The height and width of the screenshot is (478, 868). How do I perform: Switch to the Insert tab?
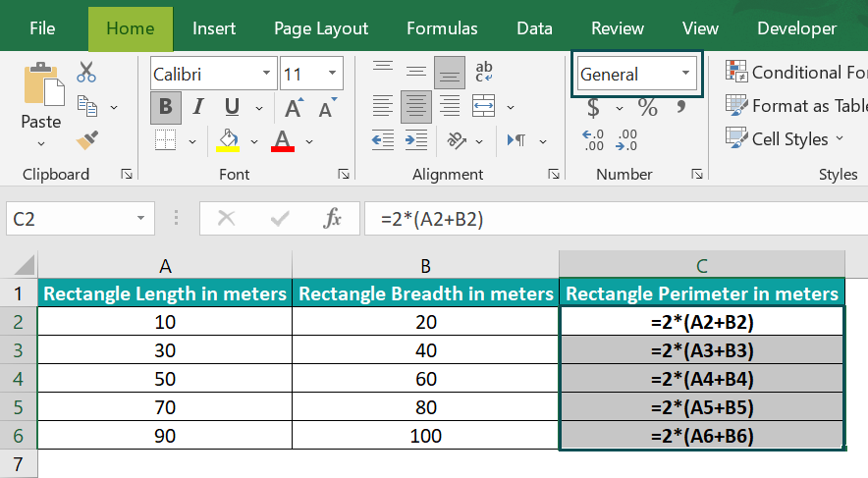coord(214,28)
